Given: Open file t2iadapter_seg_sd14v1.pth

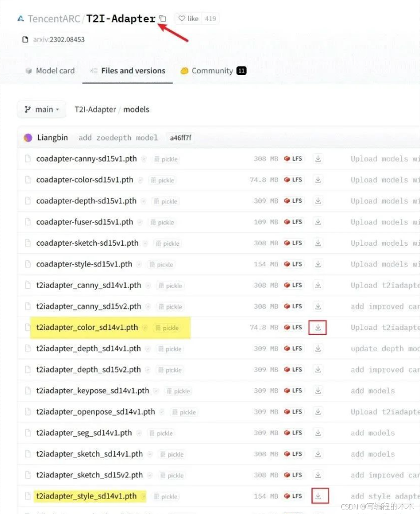Looking at the screenshot, I should pos(84,433).
